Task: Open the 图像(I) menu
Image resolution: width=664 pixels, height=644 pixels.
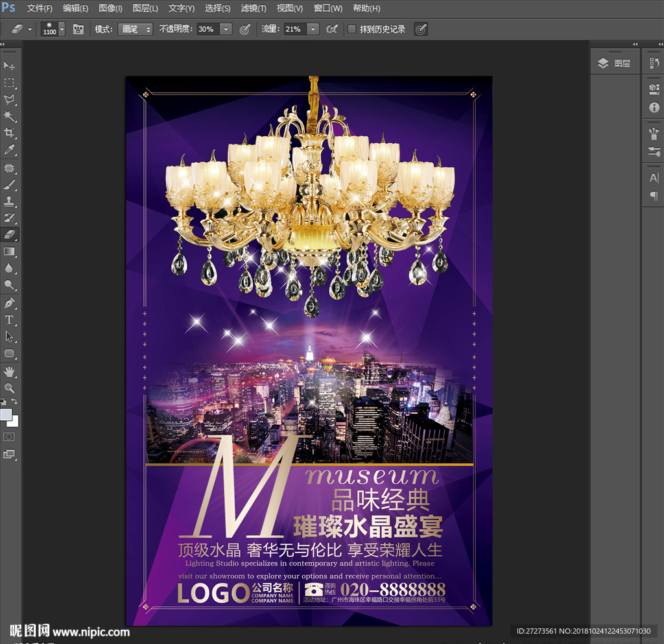Action: click(x=110, y=8)
